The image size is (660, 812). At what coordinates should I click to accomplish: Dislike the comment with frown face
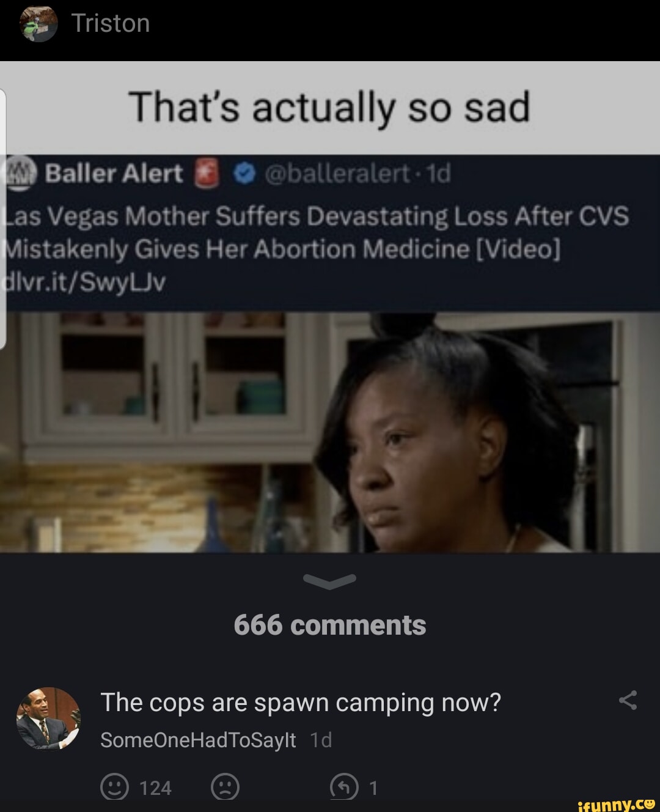coord(225,788)
